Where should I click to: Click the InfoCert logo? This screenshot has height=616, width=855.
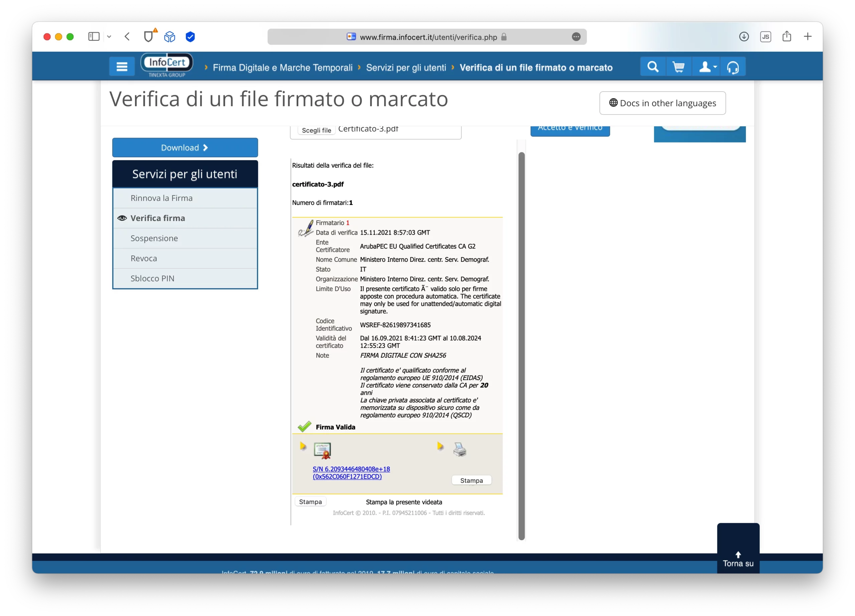[167, 65]
